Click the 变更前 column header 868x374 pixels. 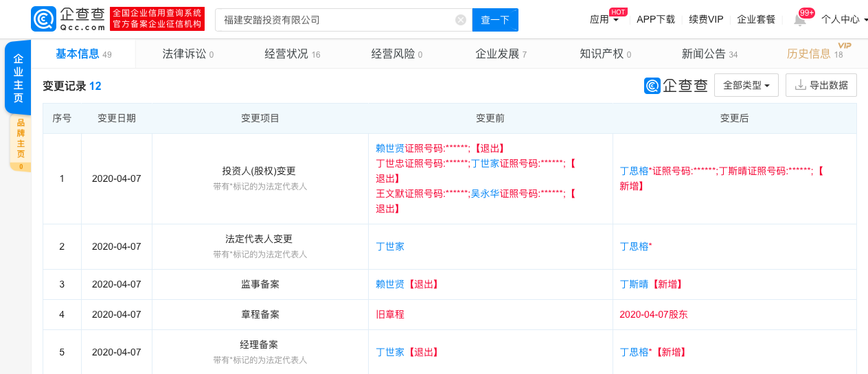(490, 118)
